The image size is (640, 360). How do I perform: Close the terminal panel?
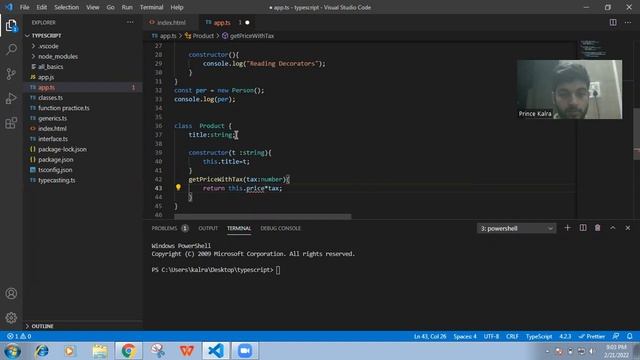click(628, 228)
